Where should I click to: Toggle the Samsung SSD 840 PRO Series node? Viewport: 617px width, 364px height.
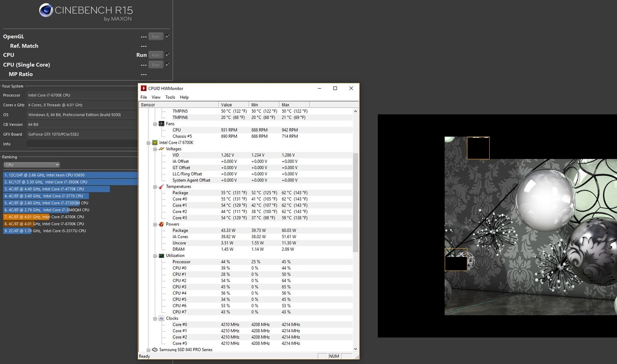pos(148,350)
